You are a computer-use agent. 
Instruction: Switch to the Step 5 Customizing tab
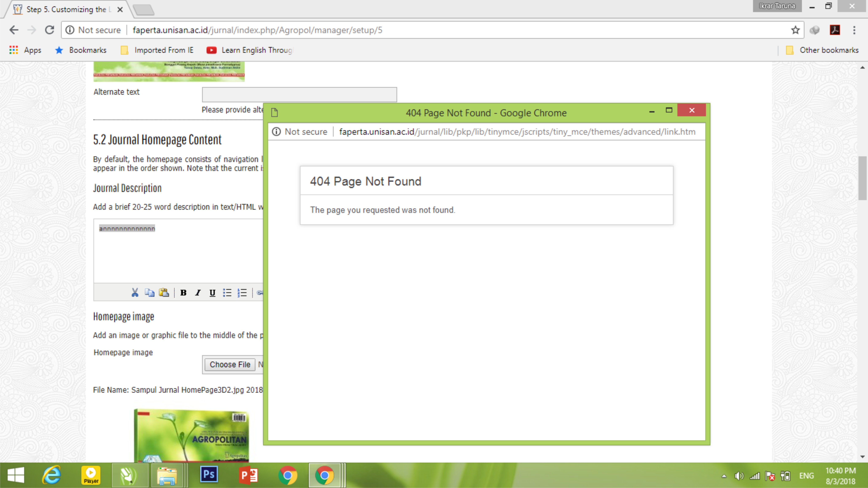point(66,9)
